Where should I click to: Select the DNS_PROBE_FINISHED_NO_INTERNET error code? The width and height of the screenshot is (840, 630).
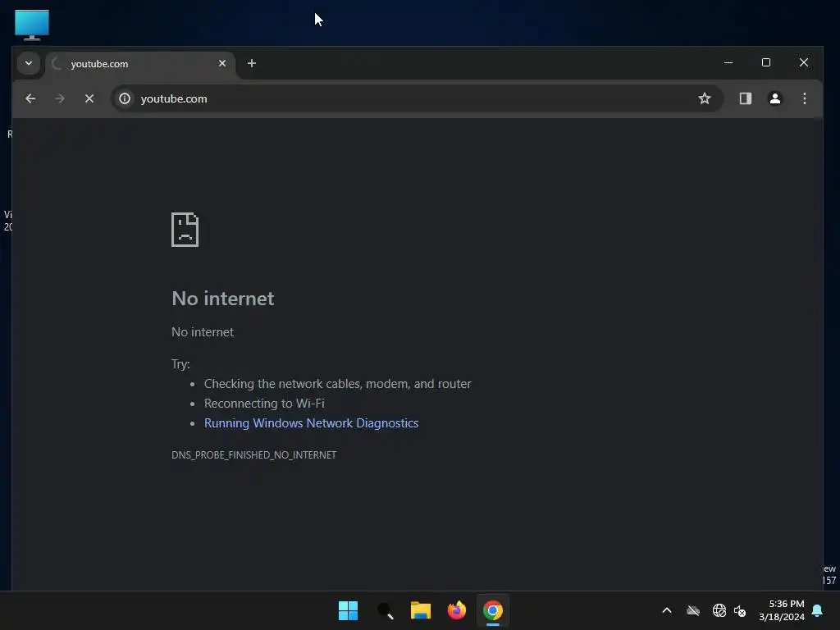coord(254,454)
